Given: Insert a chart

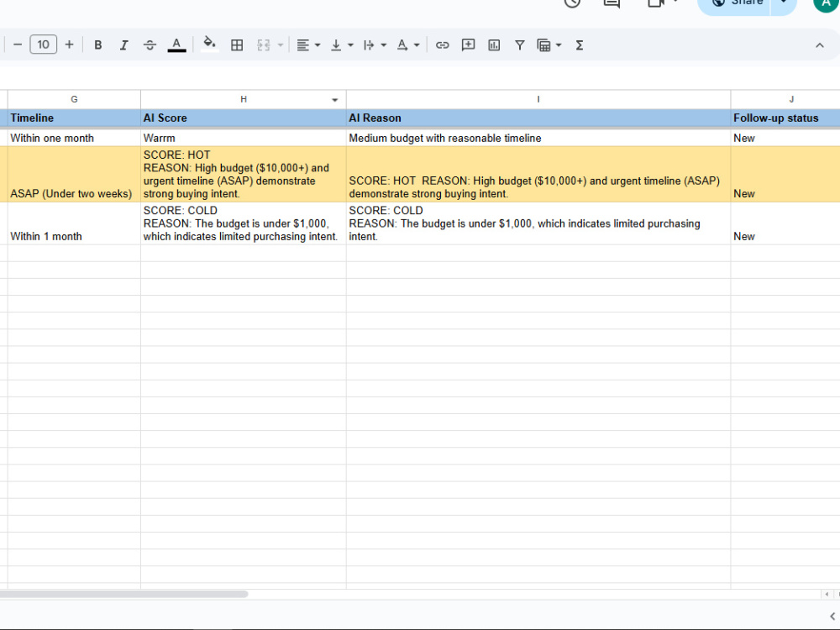Looking at the screenshot, I should pyautogui.click(x=494, y=45).
